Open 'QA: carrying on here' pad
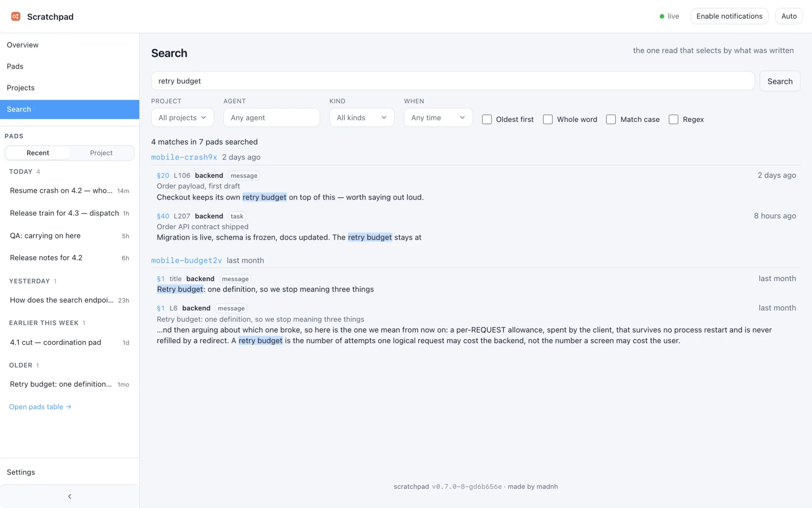The height and width of the screenshot is (508, 812). tap(69, 236)
